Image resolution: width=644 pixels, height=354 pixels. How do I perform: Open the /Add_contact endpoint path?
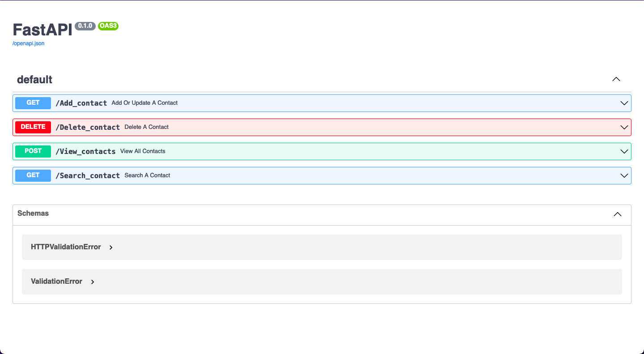pyautogui.click(x=81, y=103)
